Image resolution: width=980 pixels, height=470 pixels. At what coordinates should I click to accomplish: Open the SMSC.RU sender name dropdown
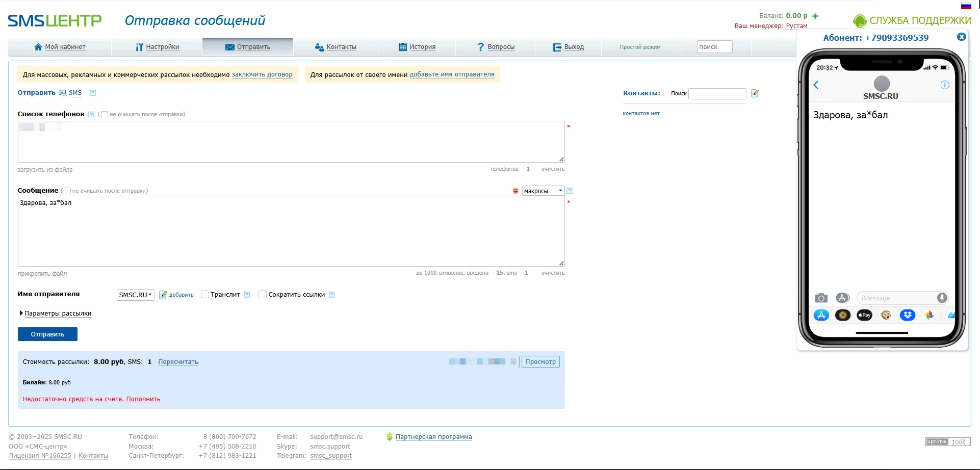136,295
